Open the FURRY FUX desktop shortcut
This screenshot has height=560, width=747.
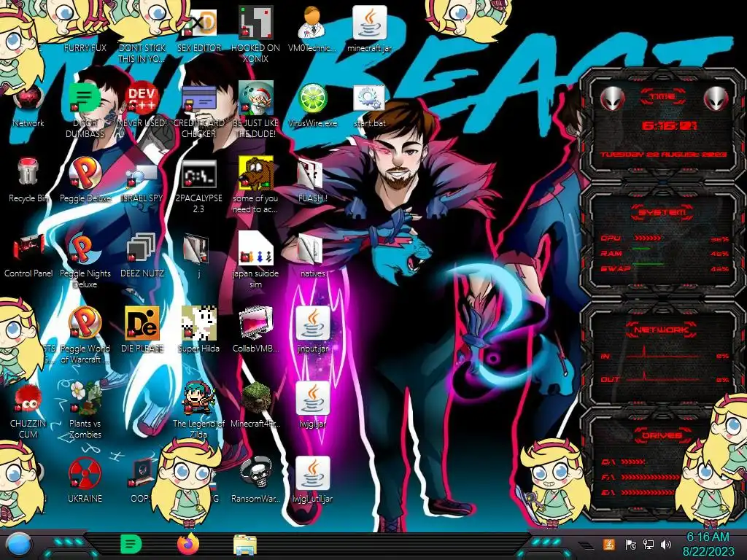pos(85,47)
